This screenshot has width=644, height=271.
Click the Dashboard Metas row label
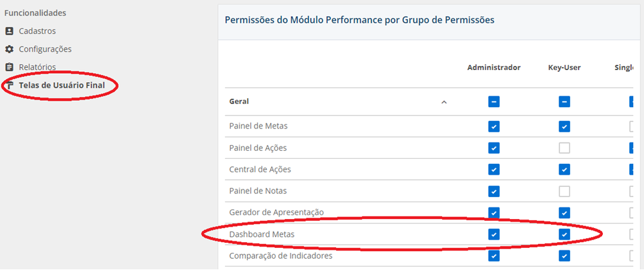(x=262, y=234)
